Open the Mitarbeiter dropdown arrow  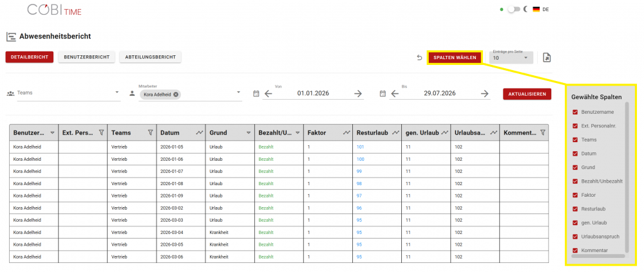pyautogui.click(x=238, y=93)
